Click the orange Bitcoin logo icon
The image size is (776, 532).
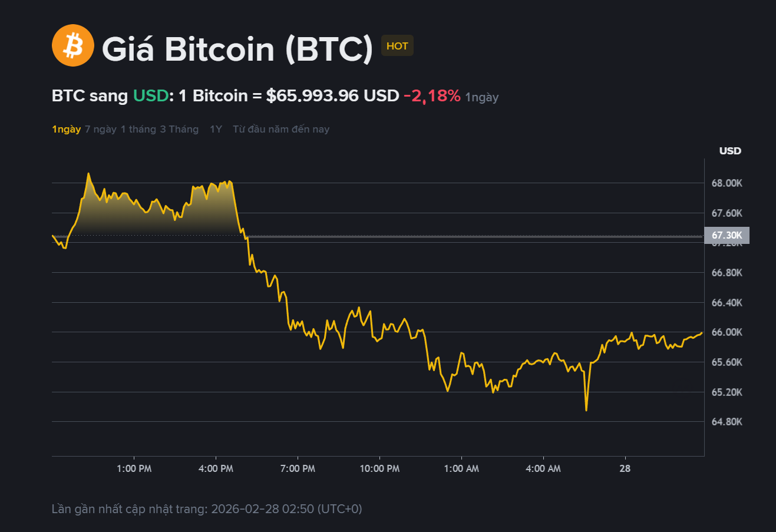pos(73,45)
